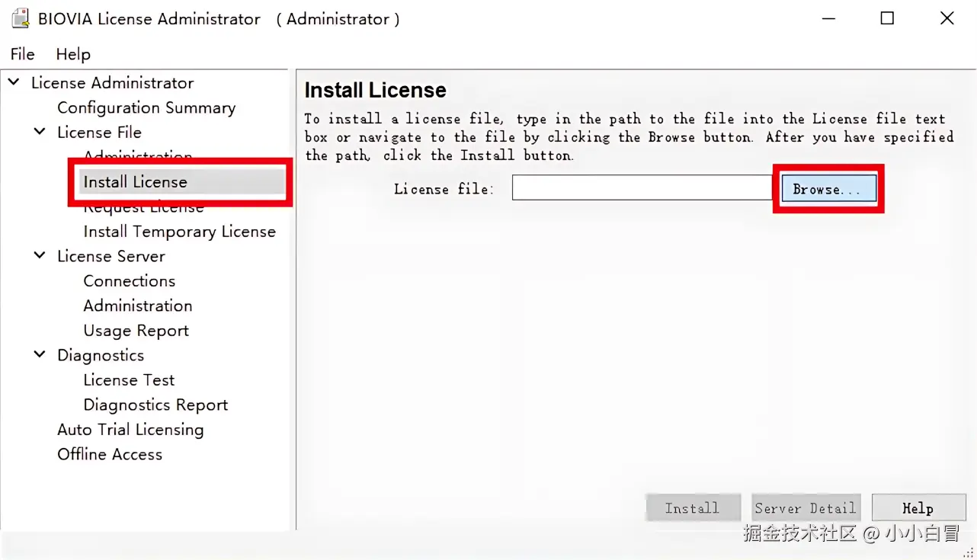This screenshot has height=560, width=977.
Task: Select the License Administrator root item
Action: coord(113,82)
